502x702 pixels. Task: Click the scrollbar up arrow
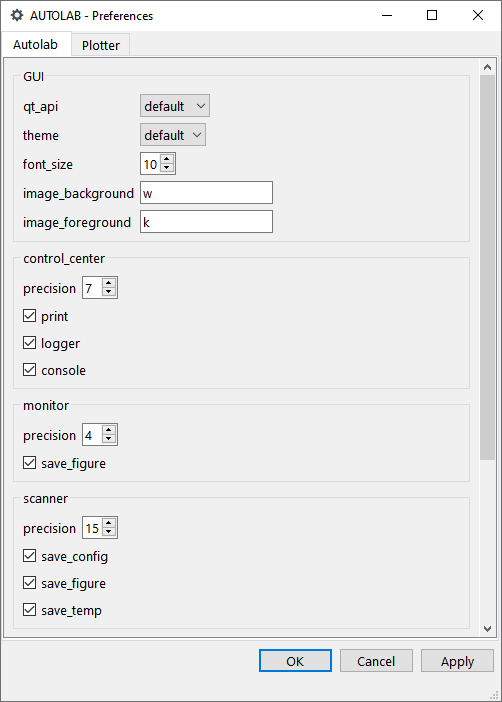488,68
